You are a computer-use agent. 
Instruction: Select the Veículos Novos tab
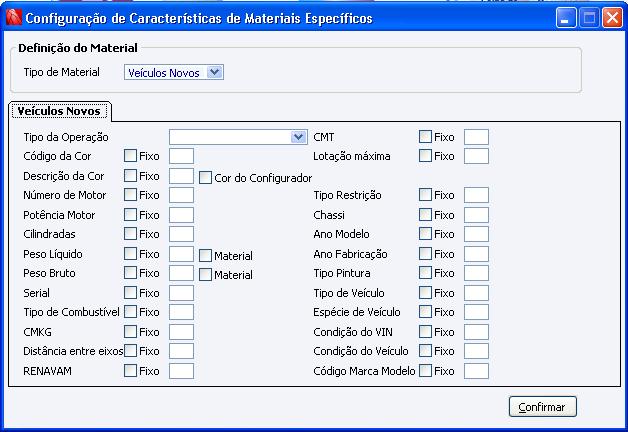click(x=60, y=110)
